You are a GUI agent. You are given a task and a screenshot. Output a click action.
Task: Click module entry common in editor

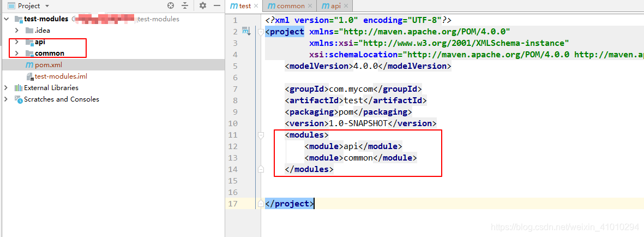tap(359, 158)
